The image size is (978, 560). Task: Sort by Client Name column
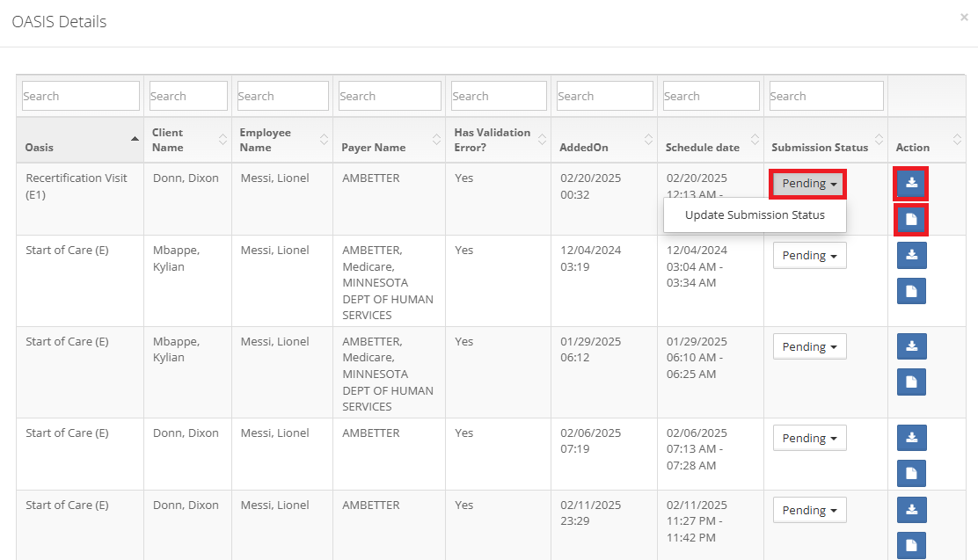point(187,141)
